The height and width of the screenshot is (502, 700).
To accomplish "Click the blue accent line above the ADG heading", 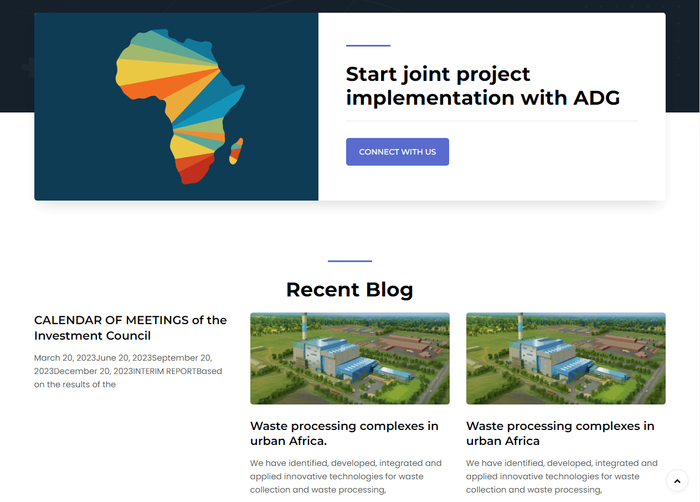I will click(x=367, y=46).
